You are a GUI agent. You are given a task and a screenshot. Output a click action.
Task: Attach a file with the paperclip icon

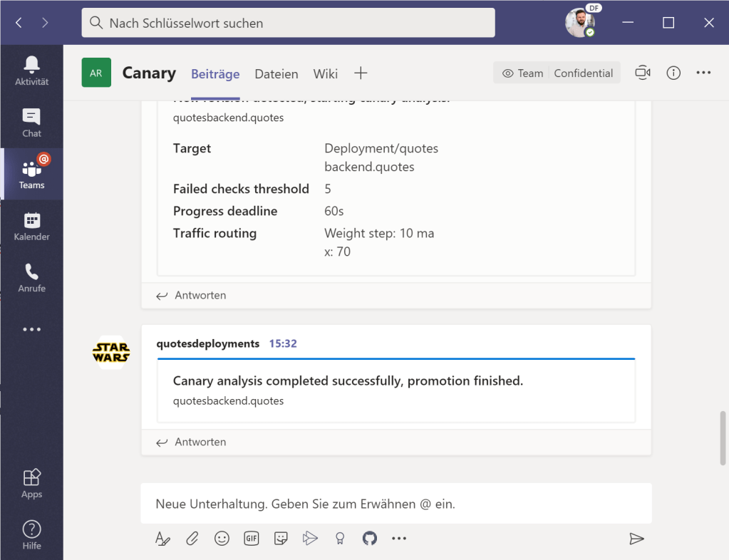192,539
